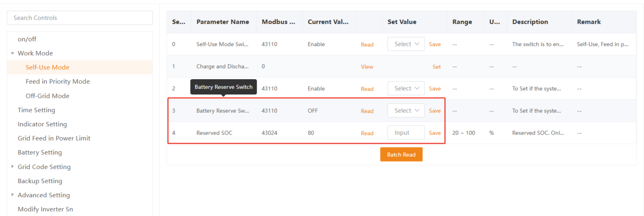
Task: Select Off-Grid Mode in sidebar
Action: pos(47,96)
